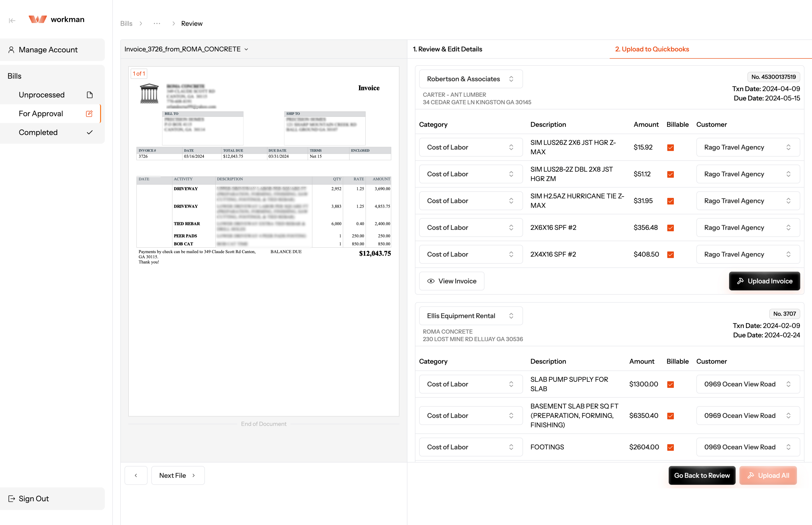Uncheck Billable for SIM LUS28-2Z row

(670, 174)
